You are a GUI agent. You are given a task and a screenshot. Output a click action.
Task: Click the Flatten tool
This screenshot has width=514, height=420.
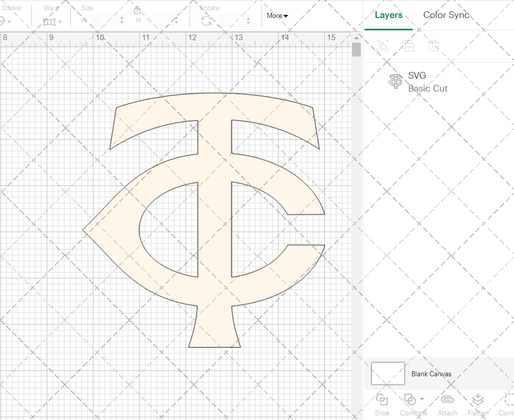[478, 405]
